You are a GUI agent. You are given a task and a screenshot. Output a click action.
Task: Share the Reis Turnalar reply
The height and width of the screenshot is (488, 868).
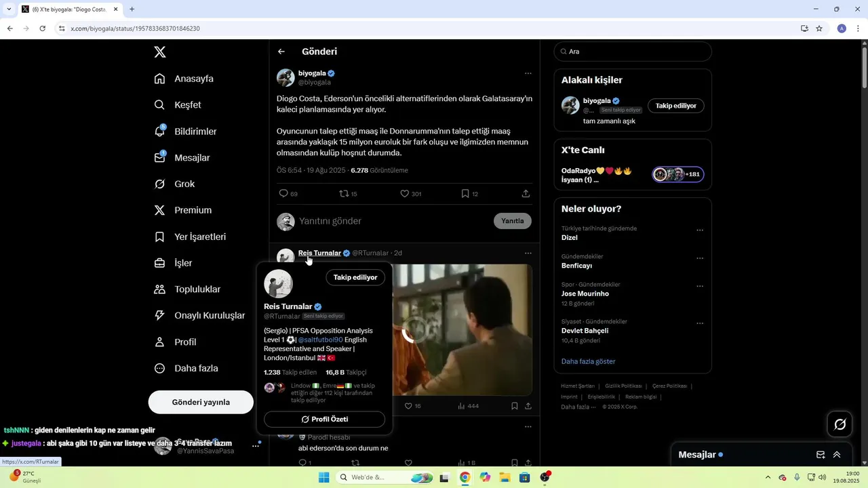[x=528, y=406]
